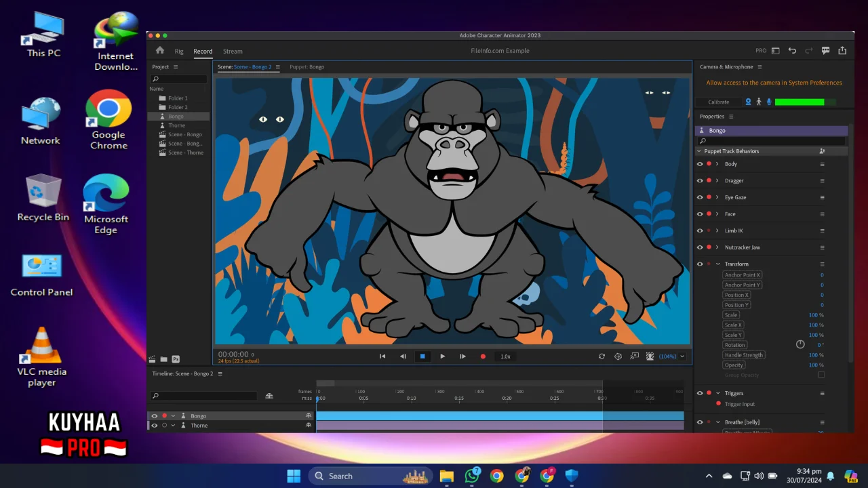This screenshot has width=868, height=488.
Task: Click the Photoshop import icon in Project panel
Action: 176,359
